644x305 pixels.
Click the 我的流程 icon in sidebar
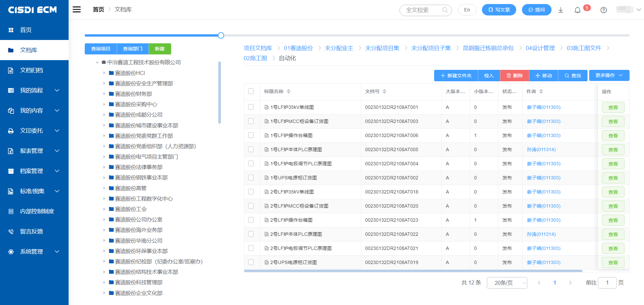tap(11, 90)
